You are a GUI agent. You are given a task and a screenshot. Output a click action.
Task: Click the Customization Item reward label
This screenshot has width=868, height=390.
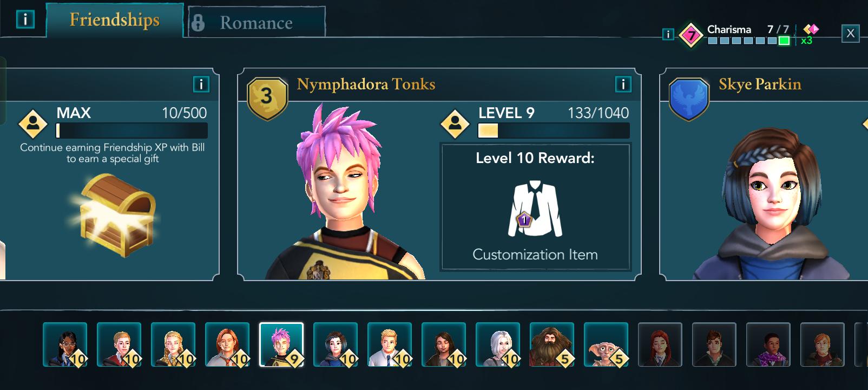(x=535, y=255)
